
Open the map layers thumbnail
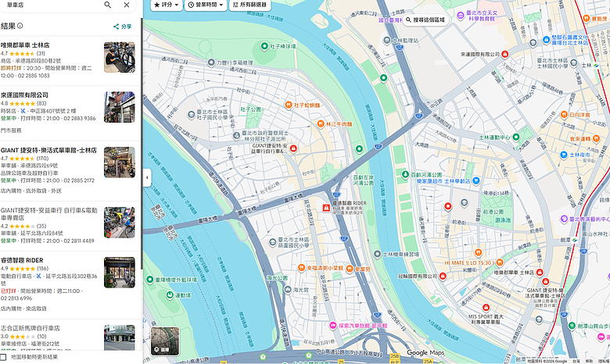click(165, 341)
